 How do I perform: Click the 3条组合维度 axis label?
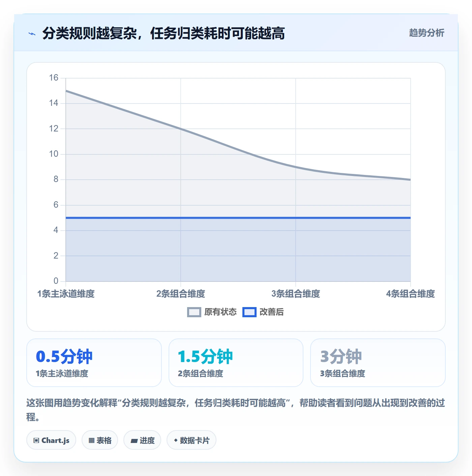coord(296,294)
